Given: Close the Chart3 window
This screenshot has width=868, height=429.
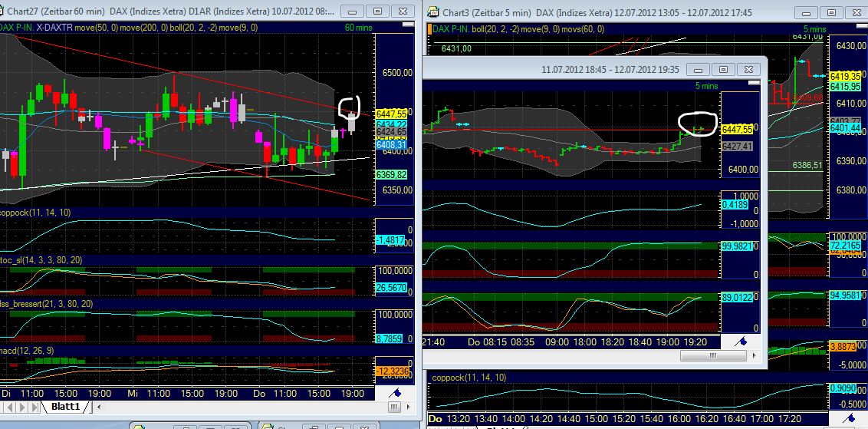Looking at the screenshot, I should [x=856, y=12].
